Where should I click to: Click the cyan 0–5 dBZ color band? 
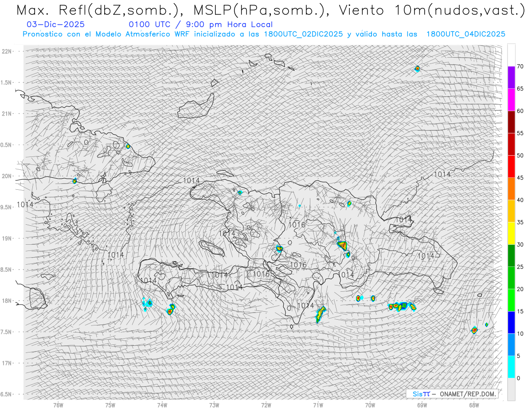click(511, 367)
